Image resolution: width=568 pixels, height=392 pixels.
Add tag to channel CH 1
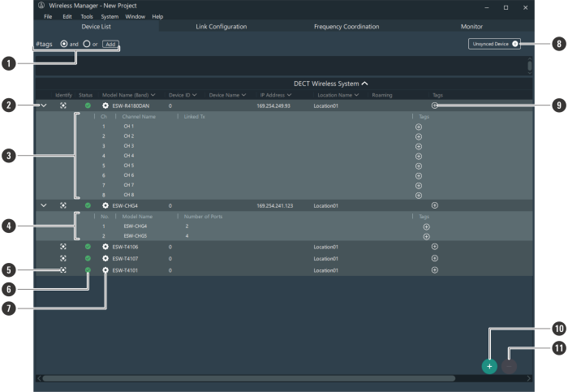(x=419, y=127)
